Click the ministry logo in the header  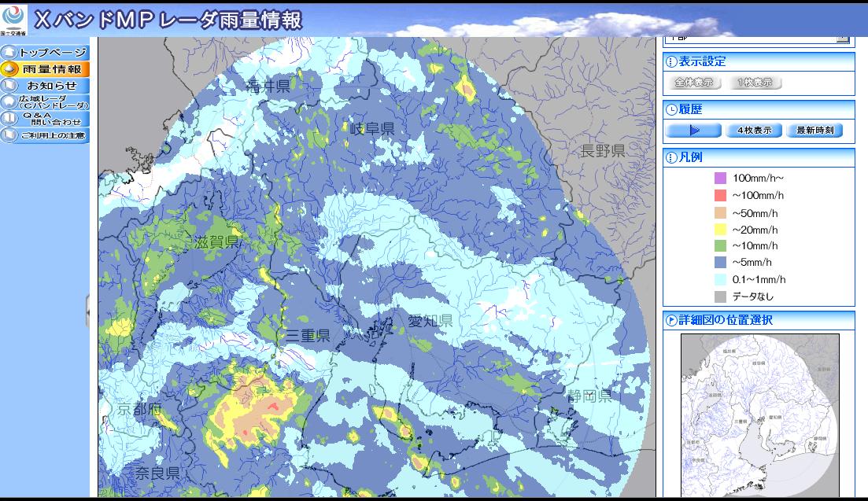coord(13,20)
